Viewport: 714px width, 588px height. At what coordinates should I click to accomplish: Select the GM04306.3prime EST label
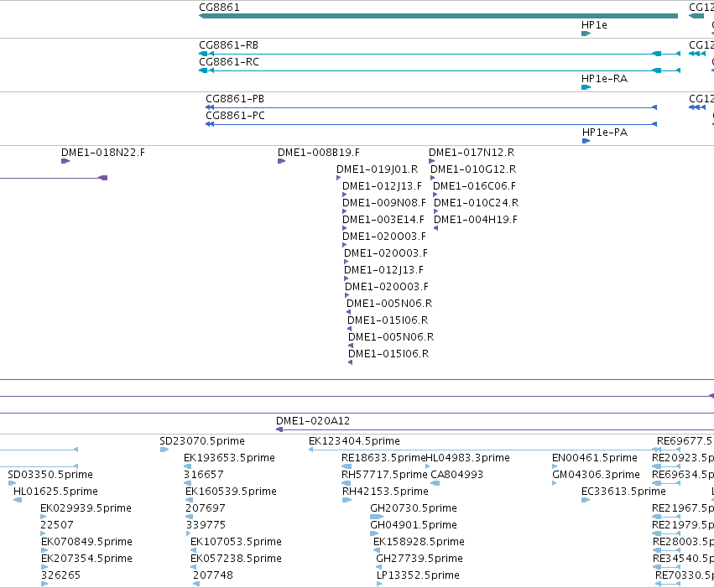(596, 475)
